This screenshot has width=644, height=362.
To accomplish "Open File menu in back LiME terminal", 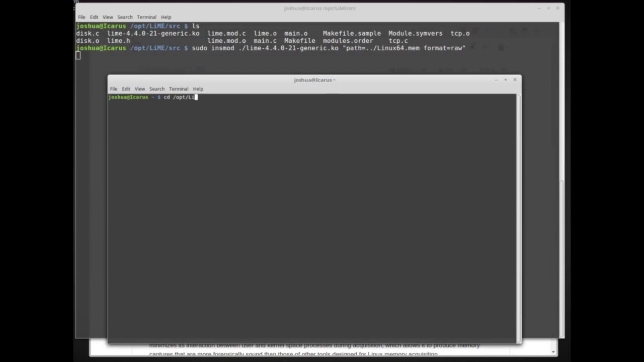I will (x=82, y=17).
